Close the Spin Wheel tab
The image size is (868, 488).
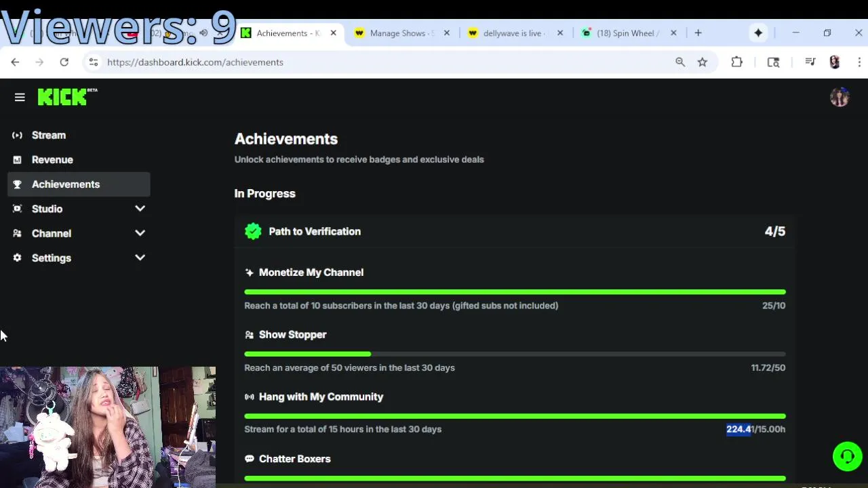point(673,33)
